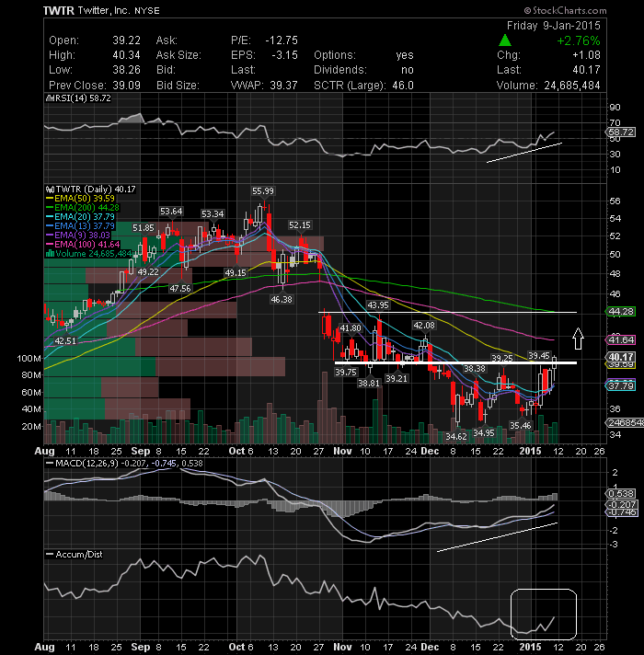The image size is (644, 655).
Task: Click the 40.17 price axis value tag
Action: [621, 357]
